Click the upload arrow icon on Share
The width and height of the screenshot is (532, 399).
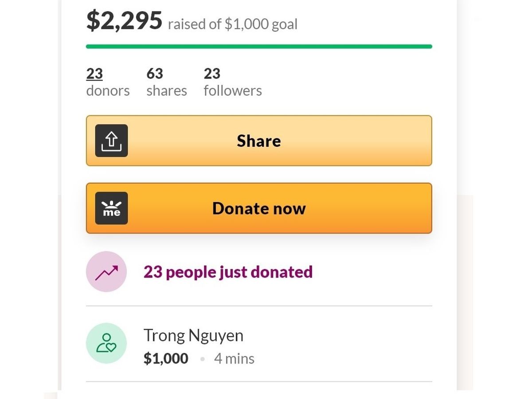(111, 141)
